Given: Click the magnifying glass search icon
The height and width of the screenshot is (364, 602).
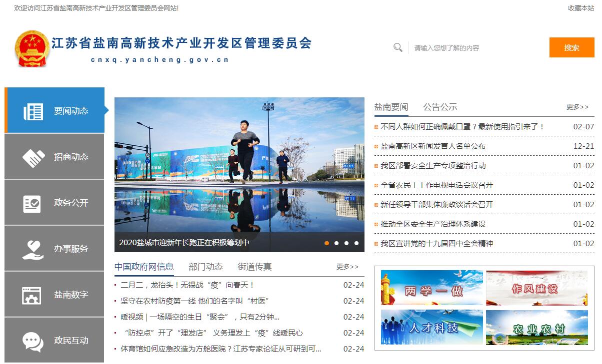Looking at the screenshot, I should pos(398,47).
